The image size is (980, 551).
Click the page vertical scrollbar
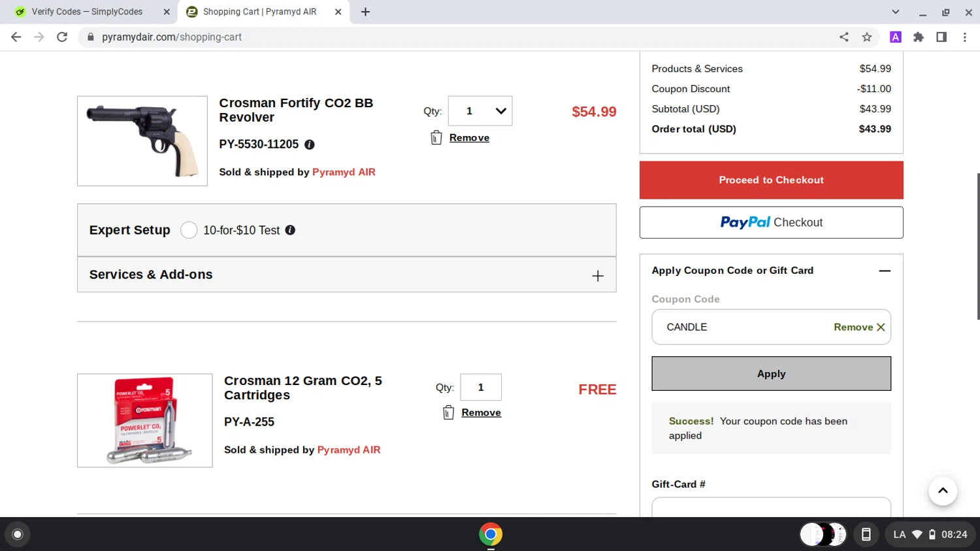click(x=977, y=246)
